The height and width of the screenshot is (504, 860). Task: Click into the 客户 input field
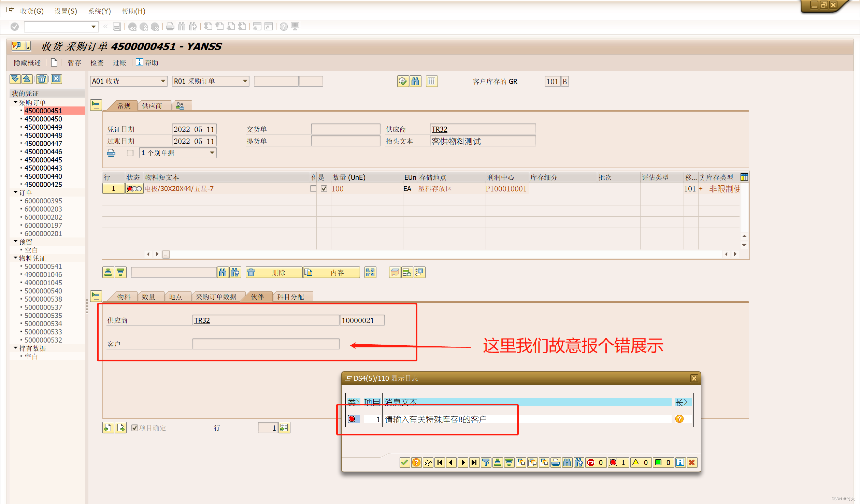click(266, 344)
